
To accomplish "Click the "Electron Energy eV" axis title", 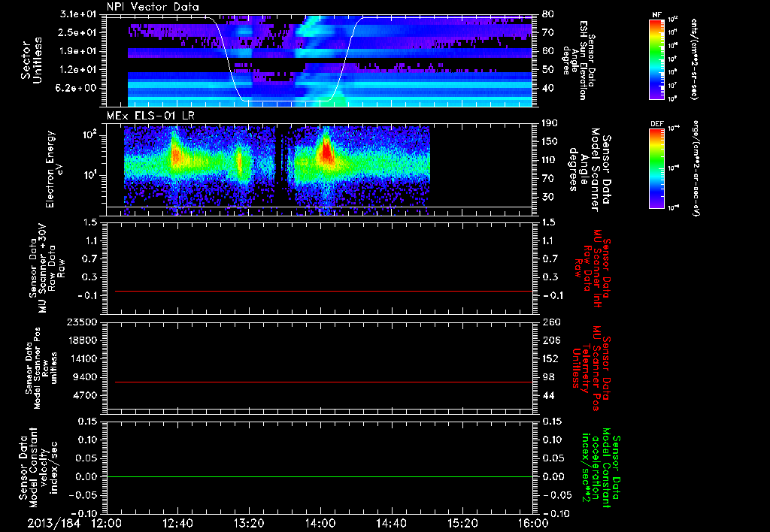I will click(55, 169).
